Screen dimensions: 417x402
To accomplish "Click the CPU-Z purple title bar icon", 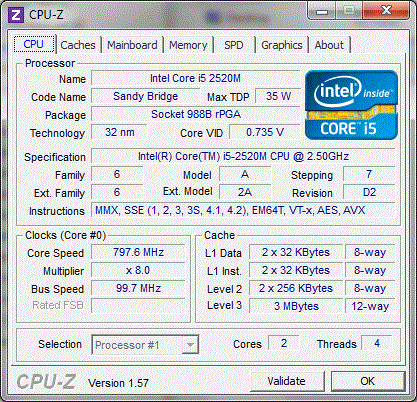I will click(16, 15).
